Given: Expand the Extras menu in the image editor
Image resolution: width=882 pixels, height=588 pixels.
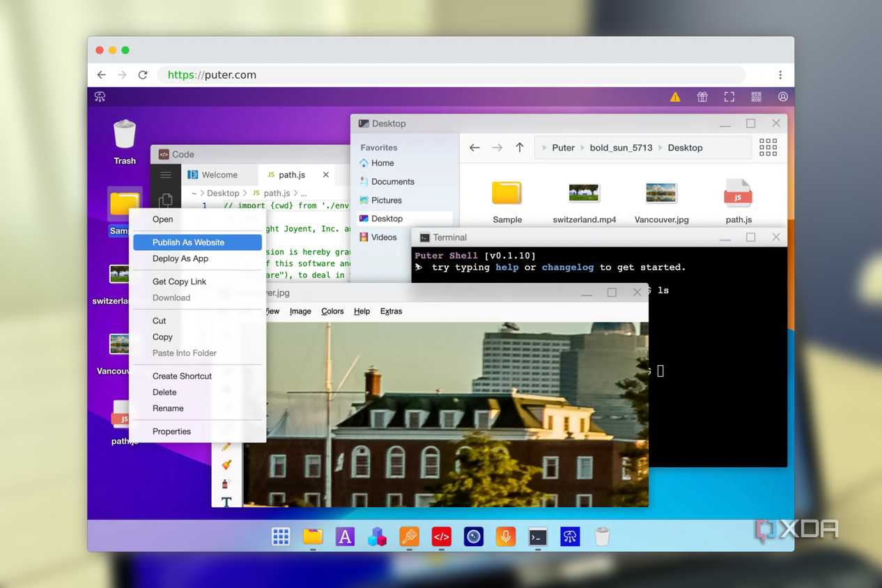Looking at the screenshot, I should [391, 311].
